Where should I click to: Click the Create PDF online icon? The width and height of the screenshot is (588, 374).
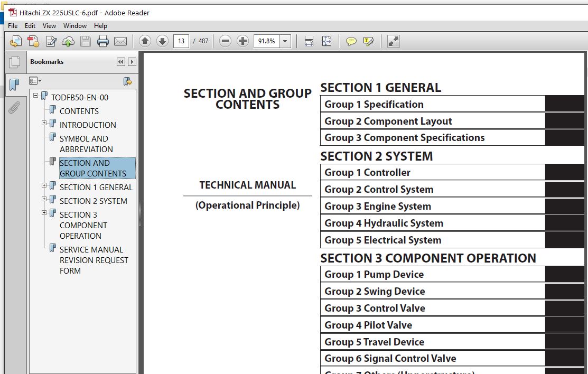point(33,41)
